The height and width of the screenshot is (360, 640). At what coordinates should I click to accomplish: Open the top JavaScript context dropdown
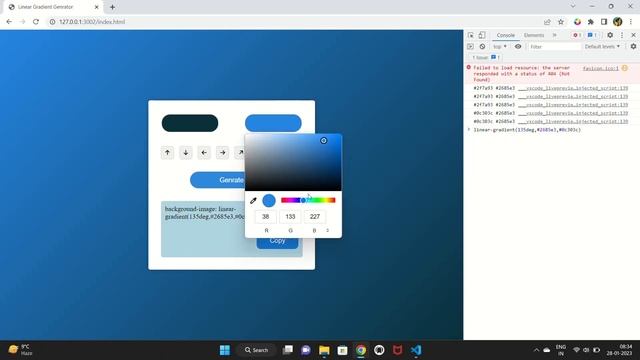tap(500, 47)
